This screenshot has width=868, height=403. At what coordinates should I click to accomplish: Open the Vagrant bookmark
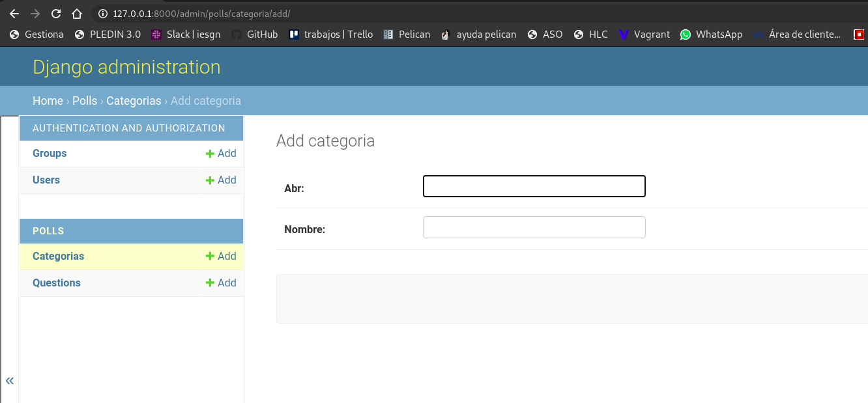click(x=644, y=35)
